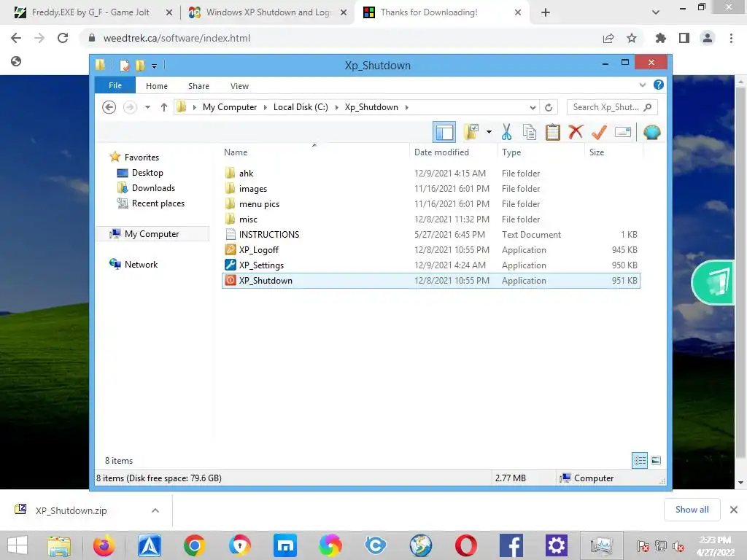747x560 pixels.
Task: Open the File ribbon tab
Action: coord(115,86)
